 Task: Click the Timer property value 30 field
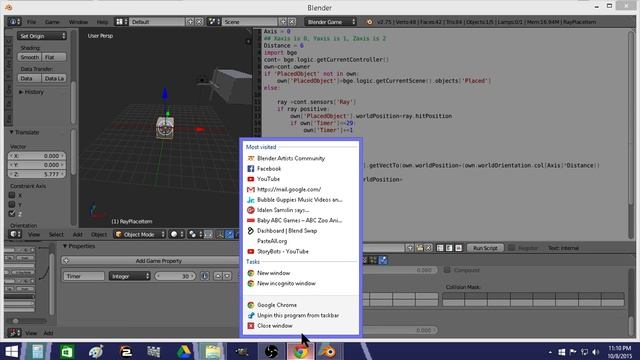pyautogui.click(x=175, y=276)
